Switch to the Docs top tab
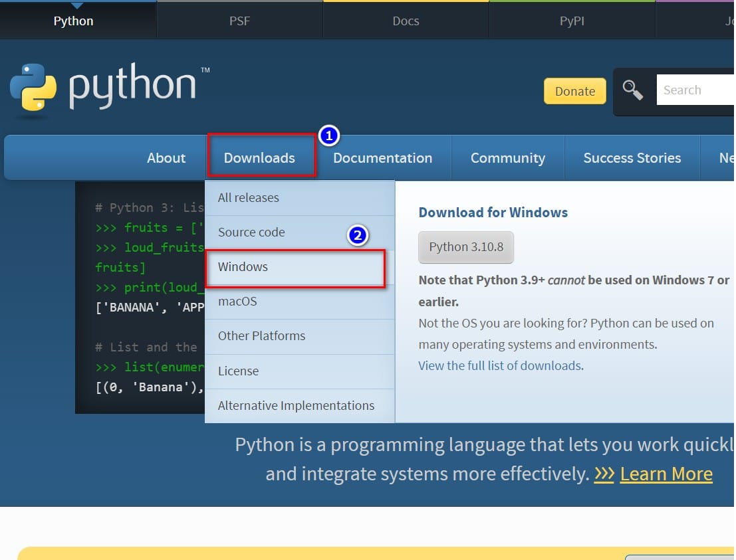 pos(406,21)
